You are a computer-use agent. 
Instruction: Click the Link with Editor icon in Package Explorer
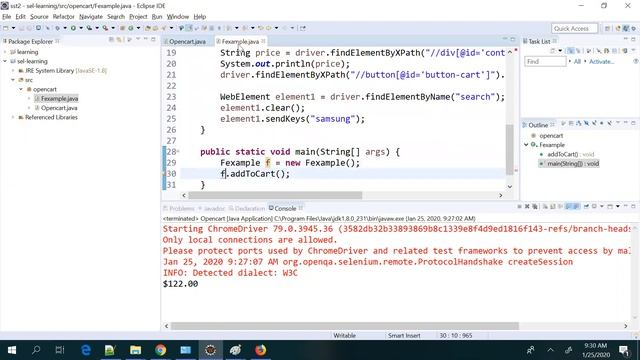point(119,40)
